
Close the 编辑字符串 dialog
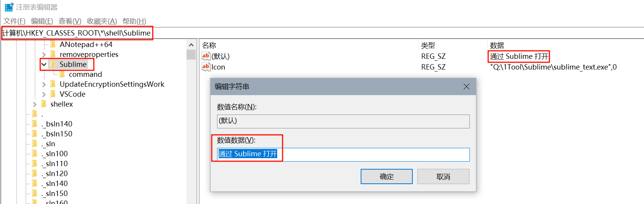(x=466, y=87)
